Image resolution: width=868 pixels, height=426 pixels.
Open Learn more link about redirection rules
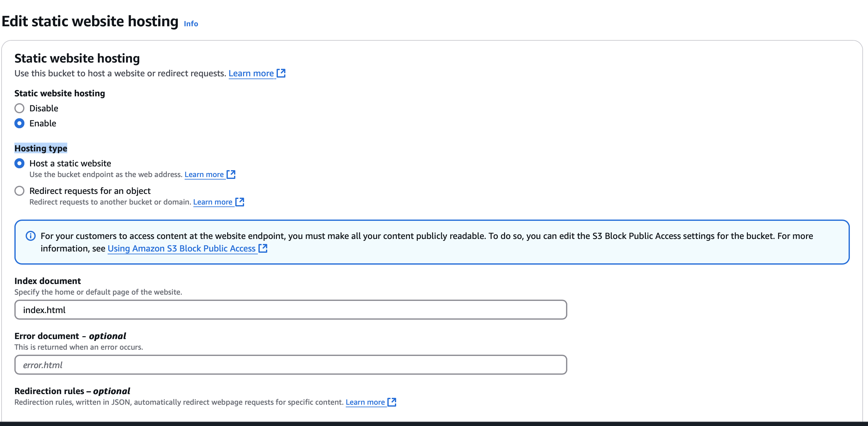pos(365,402)
